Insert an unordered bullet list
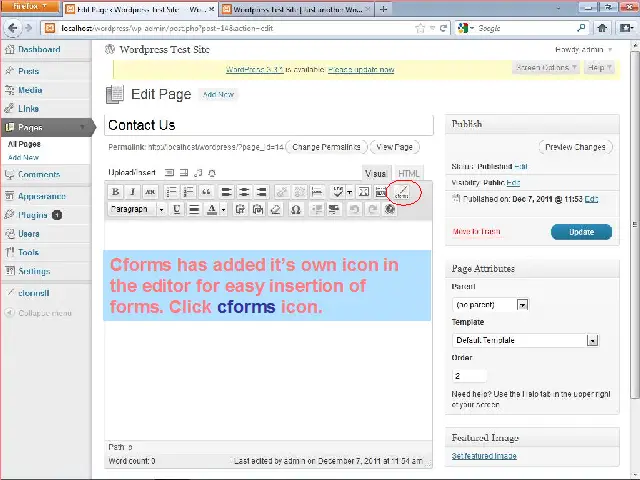640x480 pixels. (x=171, y=191)
